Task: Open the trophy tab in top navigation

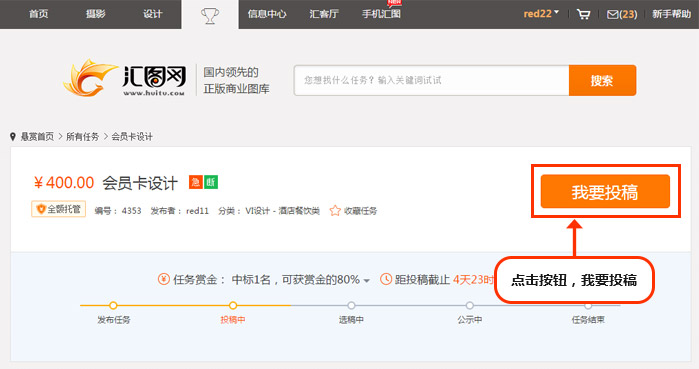Action: click(210, 15)
